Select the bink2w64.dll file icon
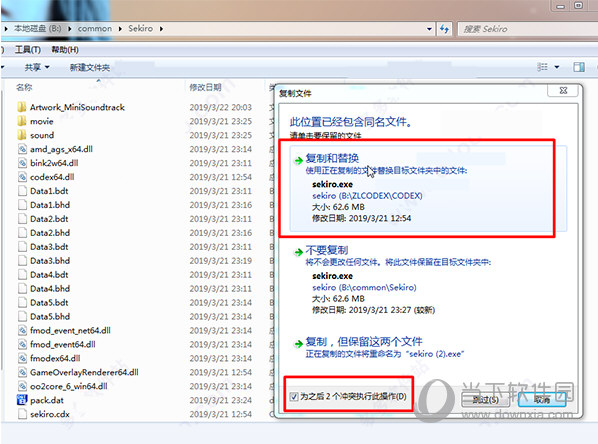 coord(23,163)
